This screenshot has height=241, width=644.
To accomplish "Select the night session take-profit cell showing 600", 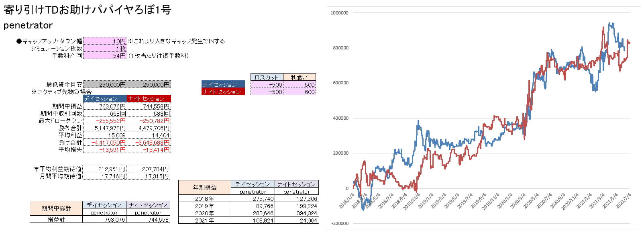I will 300,92.
